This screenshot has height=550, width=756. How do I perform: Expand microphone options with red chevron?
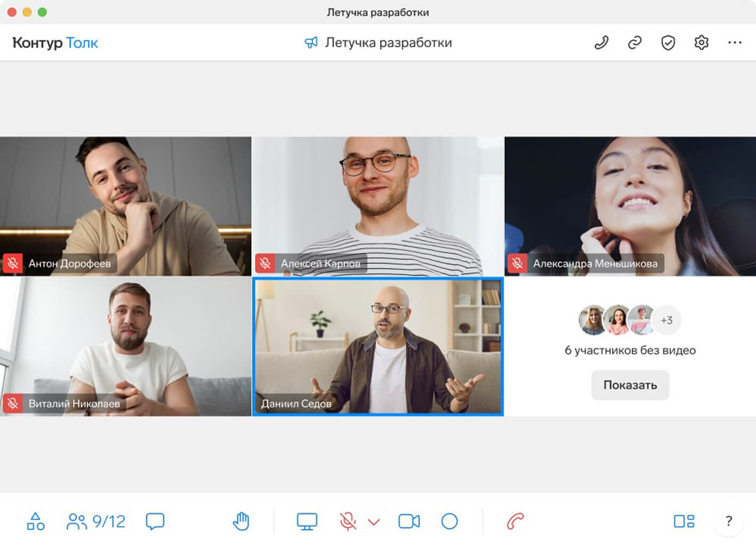pos(374,522)
